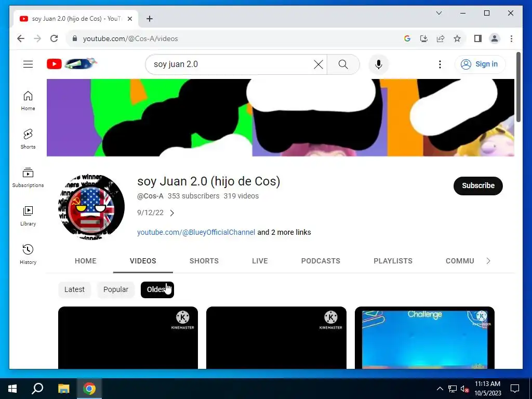The height and width of the screenshot is (399, 532).
Task: Show more channel tabs with right chevron
Action: [488, 261]
